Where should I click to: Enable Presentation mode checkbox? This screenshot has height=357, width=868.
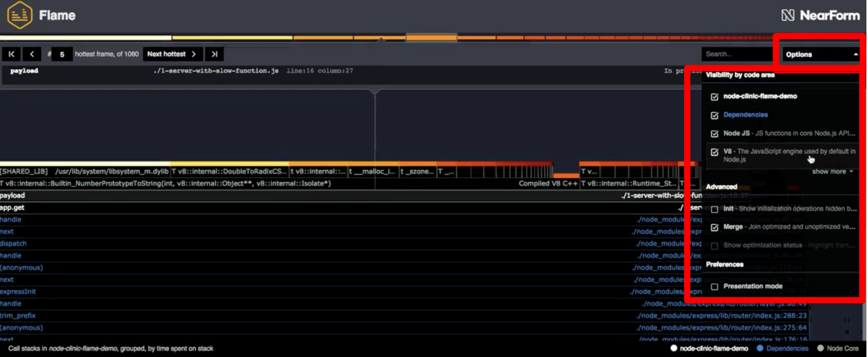[715, 286]
